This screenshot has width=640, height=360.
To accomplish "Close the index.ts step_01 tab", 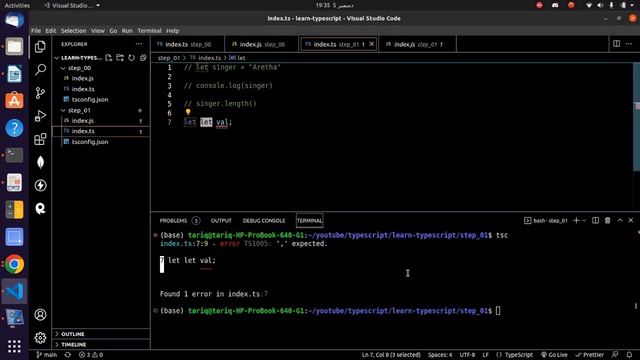I will pos(371,44).
